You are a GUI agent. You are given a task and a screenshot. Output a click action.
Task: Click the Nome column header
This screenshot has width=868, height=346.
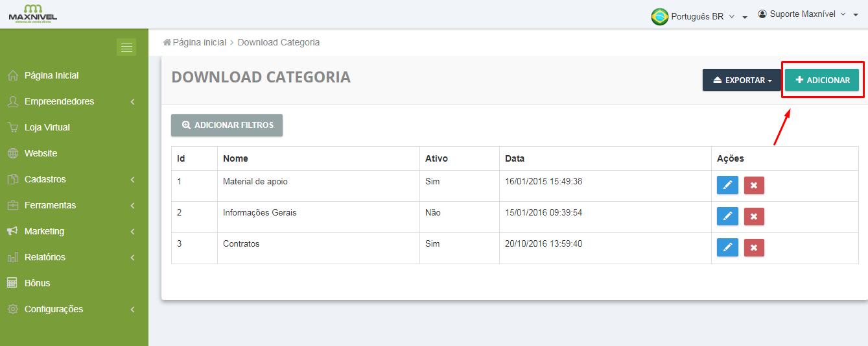pyautogui.click(x=235, y=158)
